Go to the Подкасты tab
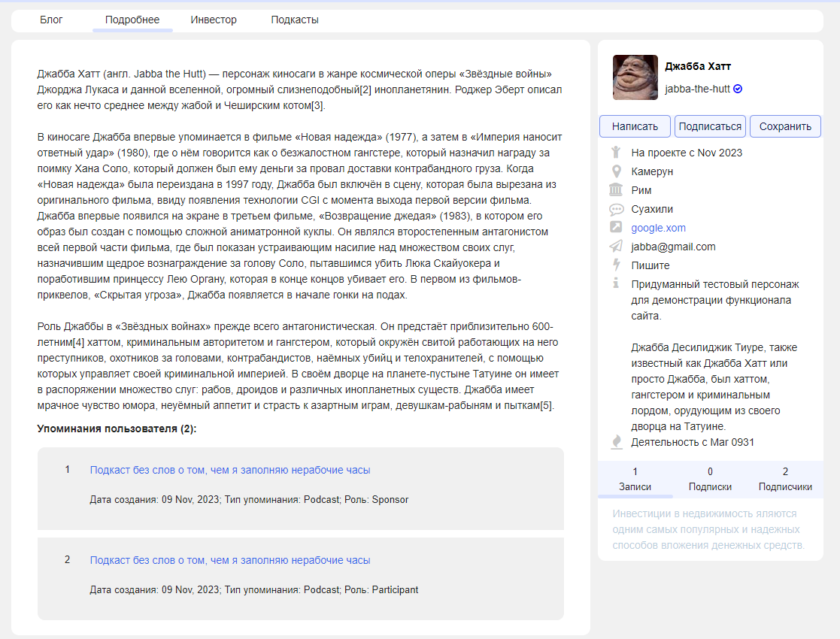Image resolution: width=840 pixels, height=639 pixels. (x=295, y=20)
